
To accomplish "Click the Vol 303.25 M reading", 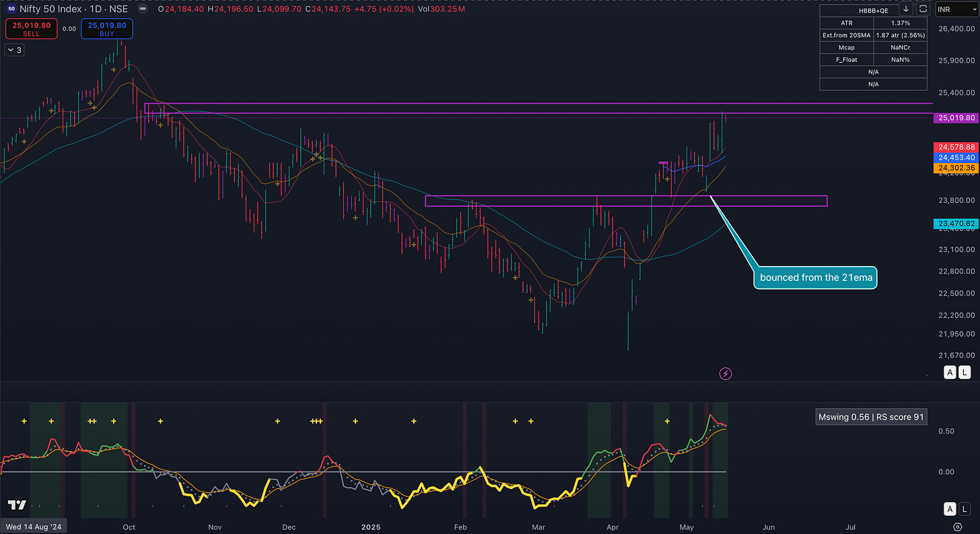I will 442,9.
